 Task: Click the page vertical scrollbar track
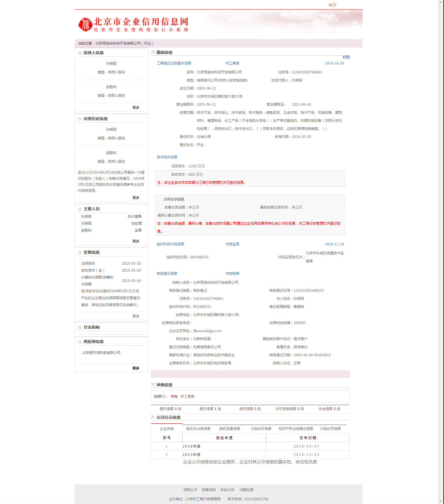point(441,259)
